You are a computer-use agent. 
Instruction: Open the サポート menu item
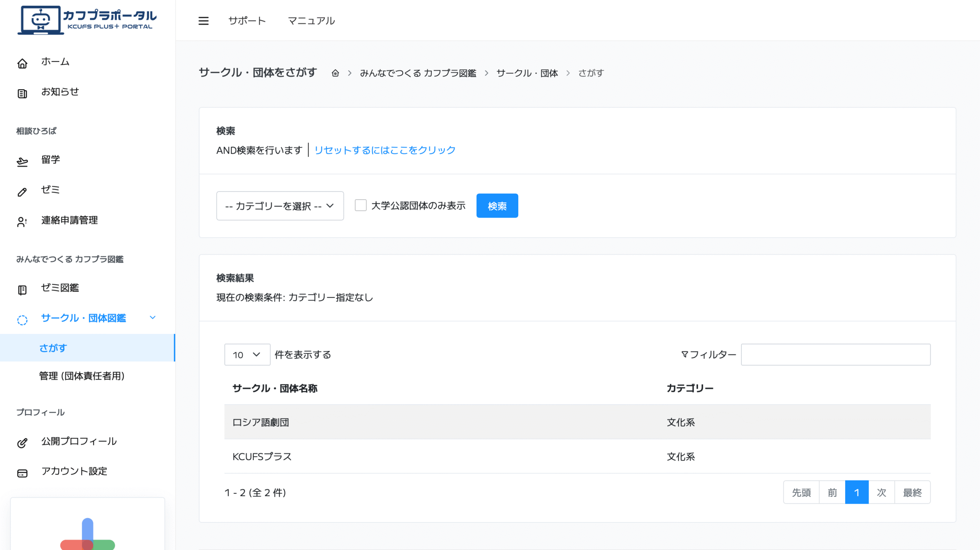tap(247, 21)
